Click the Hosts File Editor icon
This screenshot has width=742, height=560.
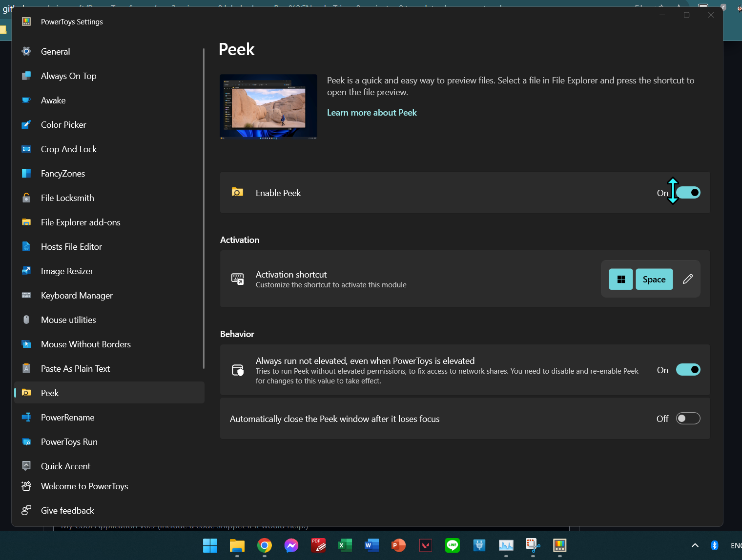[x=26, y=246]
